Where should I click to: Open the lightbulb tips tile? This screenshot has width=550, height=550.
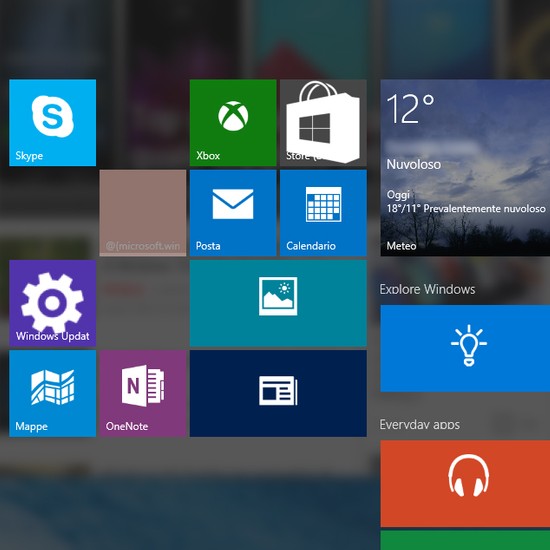[x=465, y=348]
